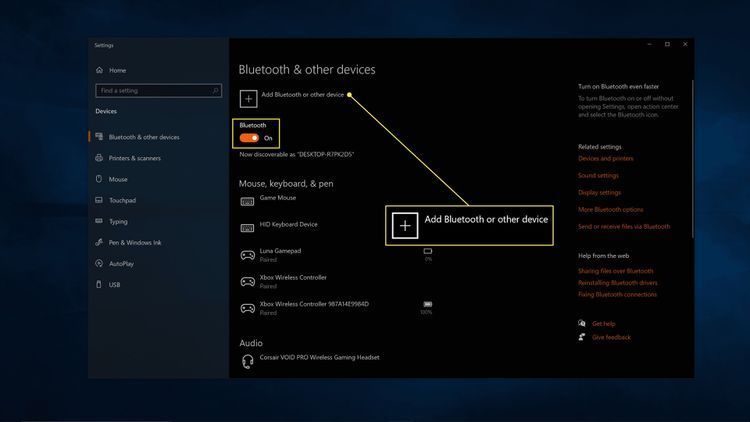750x422 pixels.
Task: Open the Devices and printers link
Action: [x=605, y=158]
